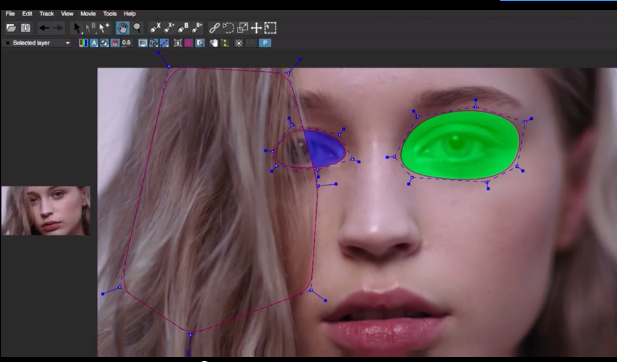Toggle Show Spline Tangents blue line icon
The image size is (617, 362).
pos(164,43)
